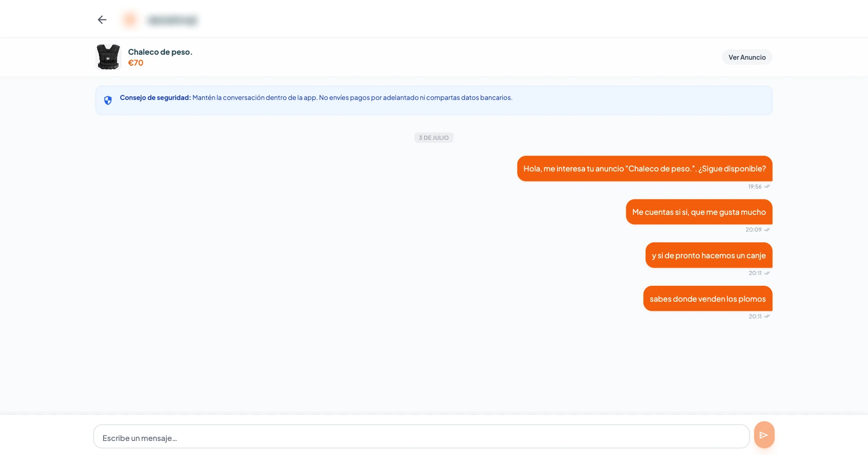Click read-receipt checkmarks beside 20:09
868x455 pixels.
pyautogui.click(x=767, y=230)
